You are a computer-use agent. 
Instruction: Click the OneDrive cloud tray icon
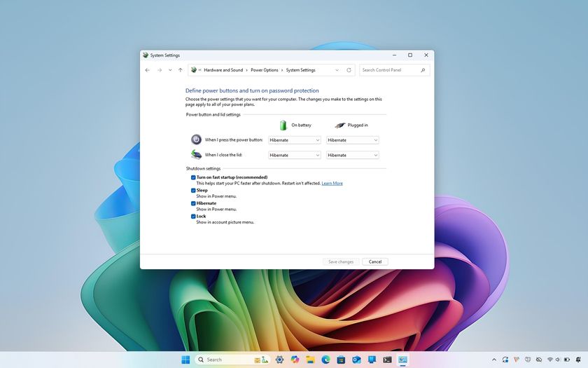coord(539,360)
